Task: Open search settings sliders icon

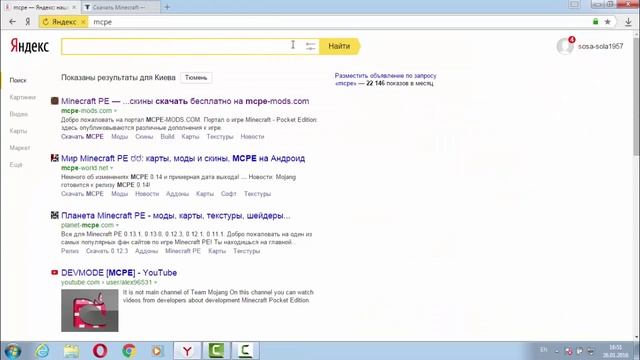Action: pyautogui.click(x=311, y=46)
